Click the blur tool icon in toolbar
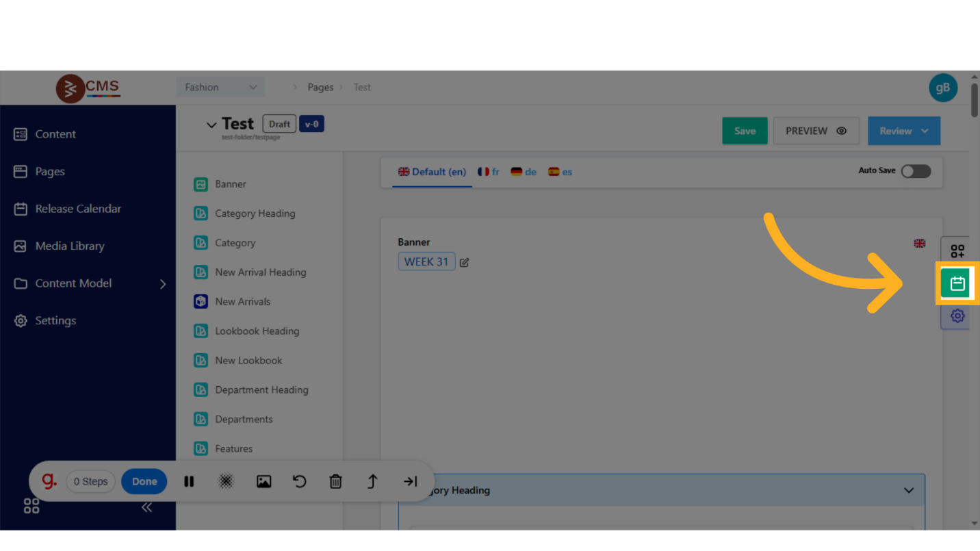 (x=226, y=481)
